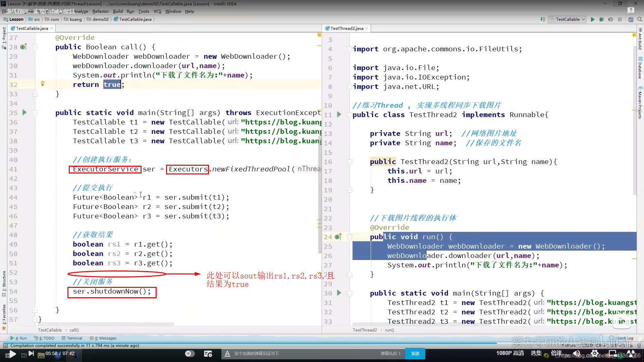Skip to next video in player
Image resolution: width=644 pixels, height=362 pixels.
click(x=32, y=353)
